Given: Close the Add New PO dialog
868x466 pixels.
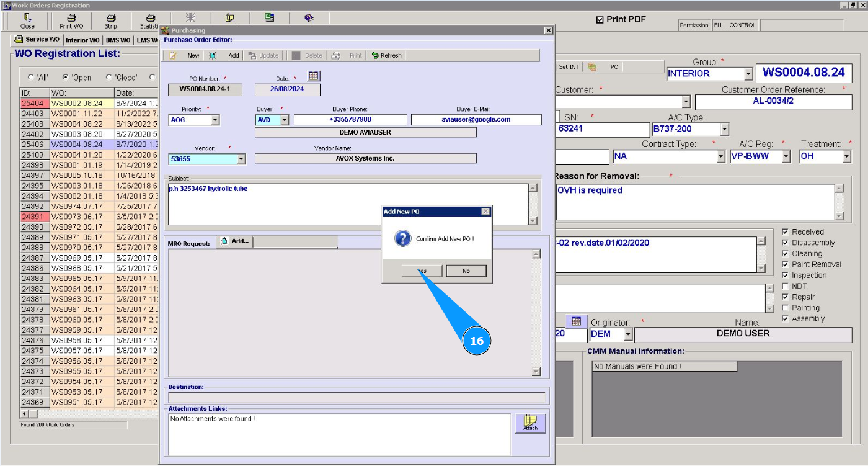Looking at the screenshot, I should [485, 212].
